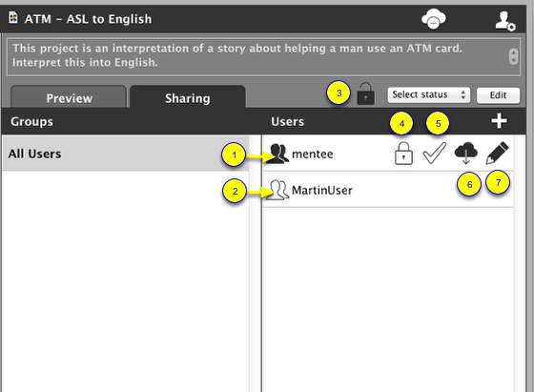Switch to the Preview tab
Viewport: 534px width, 392px height.
click(69, 97)
